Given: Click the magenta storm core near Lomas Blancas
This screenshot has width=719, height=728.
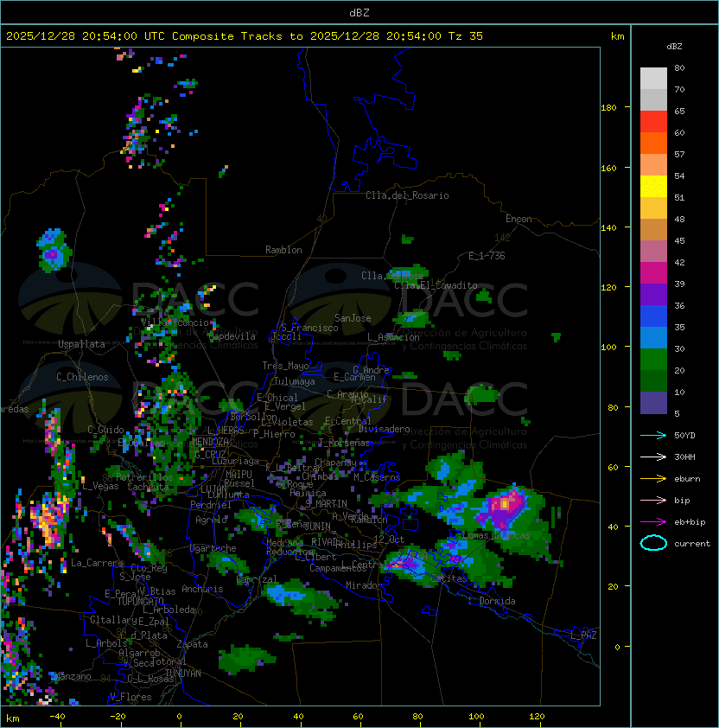Looking at the screenshot, I should click(x=505, y=504).
